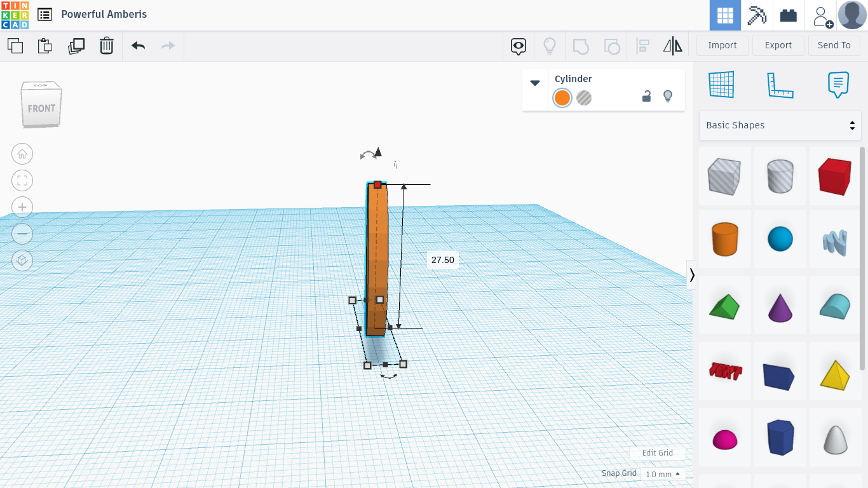Screen dimensions: 868x488
Task: Select the Solid orange color option
Action: (x=562, y=98)
